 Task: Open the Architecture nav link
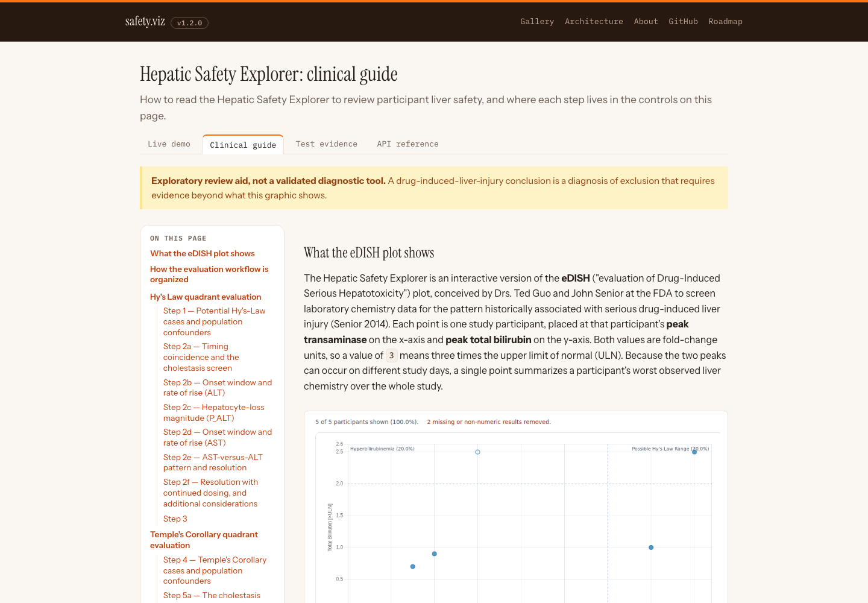point(594,21)
